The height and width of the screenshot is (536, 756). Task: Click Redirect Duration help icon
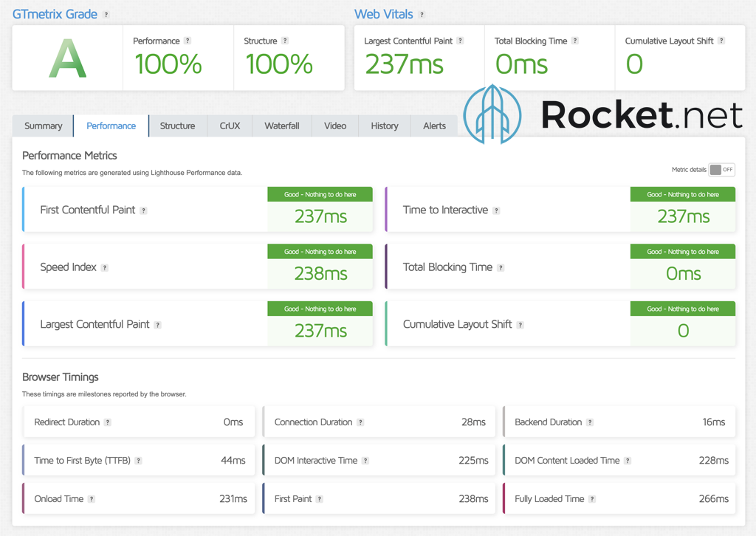[x=108, y=422]
